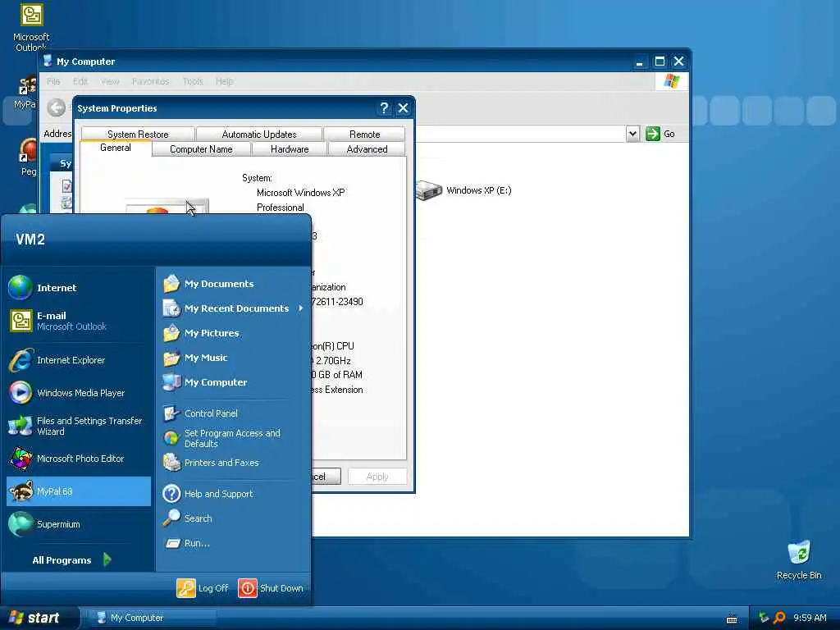Click System Properties help question-mark button
The height and width of the screenshot is (630, 840).
[x=384, y=108]
